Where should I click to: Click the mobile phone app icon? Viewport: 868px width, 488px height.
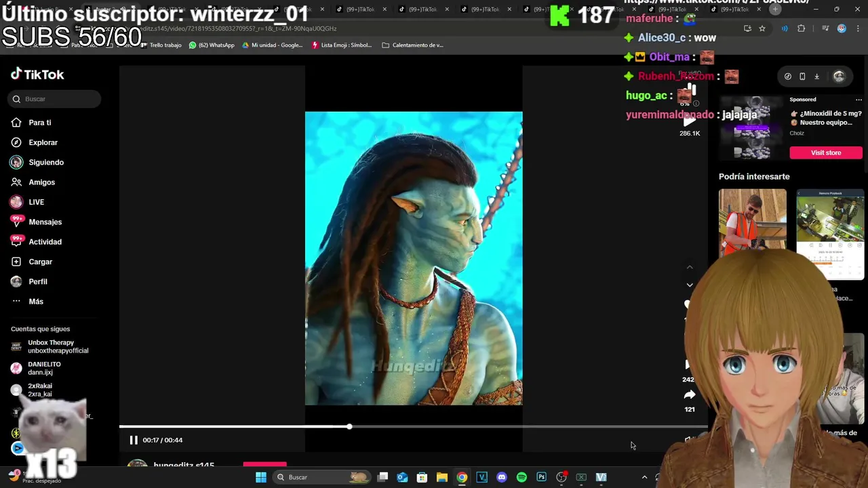802,77
